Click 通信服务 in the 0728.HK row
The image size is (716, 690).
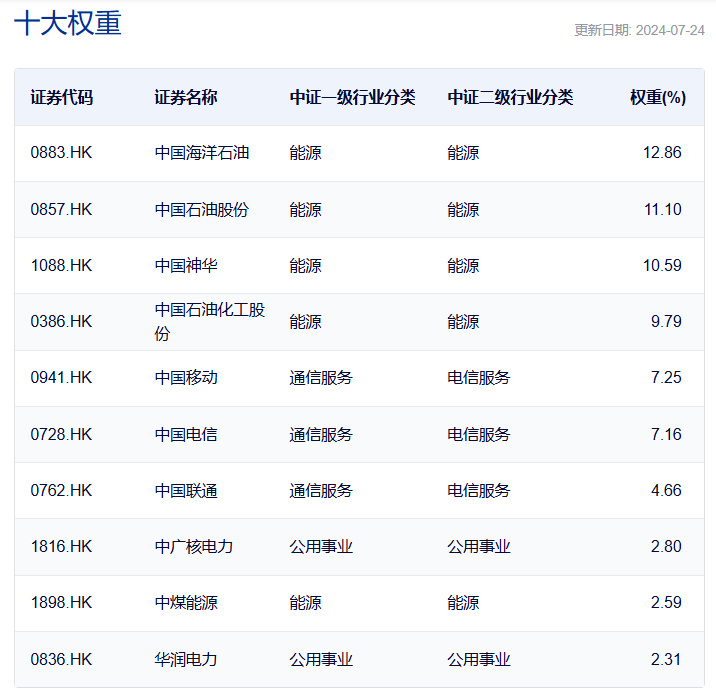(321, 434)
